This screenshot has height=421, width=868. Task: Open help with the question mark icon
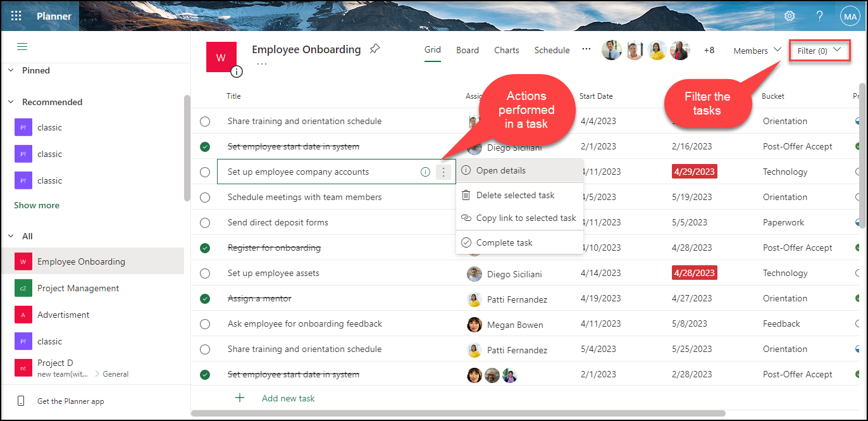(x=819, y=16)
